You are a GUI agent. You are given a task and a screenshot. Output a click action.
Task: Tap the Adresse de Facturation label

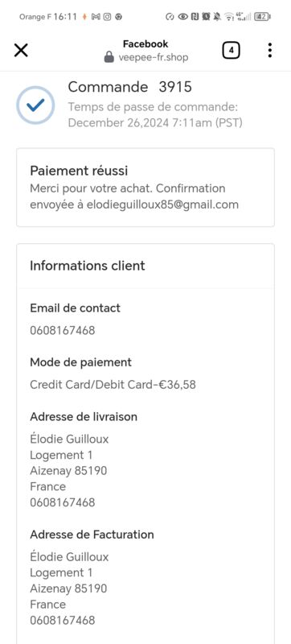[x=92, y=535]
